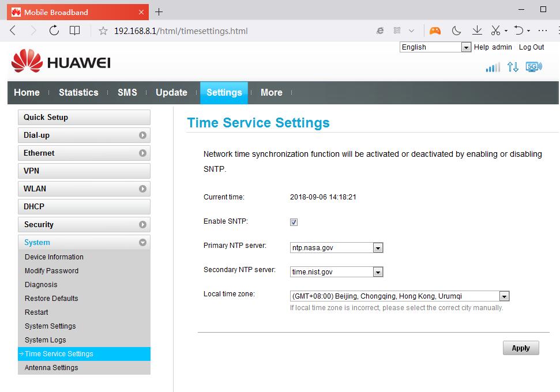The image size is (560, 392).
Task: Switch to the Statistics tab
Action: click(x=78, y=92)
